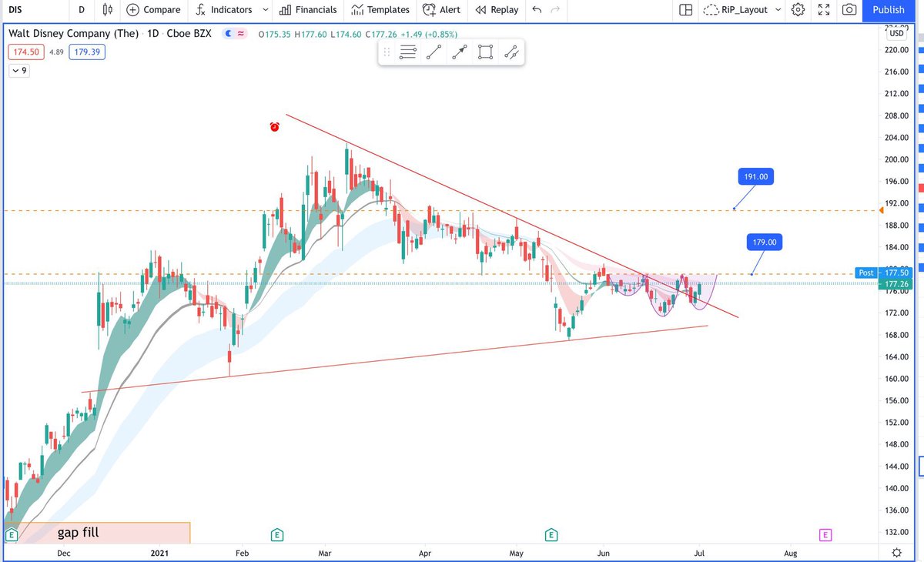Enter fullscreen mode
This screenshot has width=924, height=562.
824,10
